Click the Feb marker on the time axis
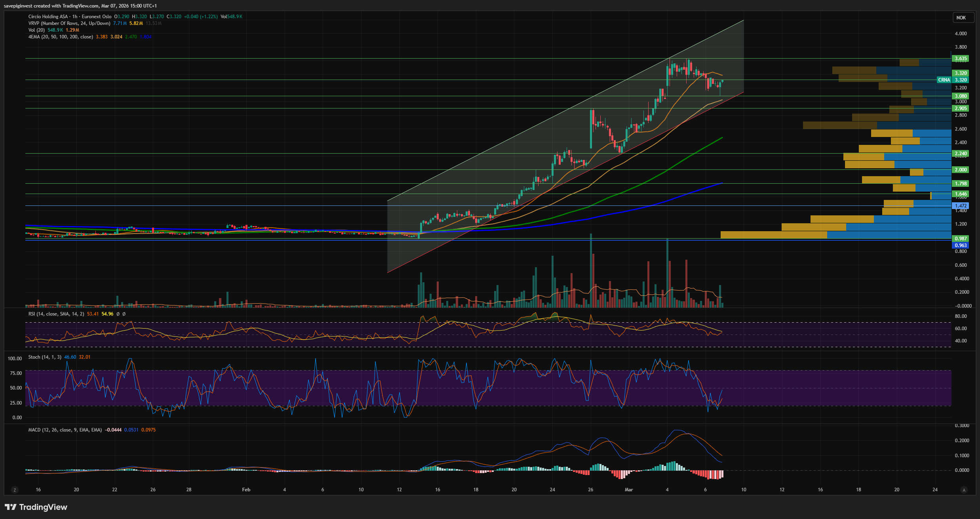 click(246, 490)
